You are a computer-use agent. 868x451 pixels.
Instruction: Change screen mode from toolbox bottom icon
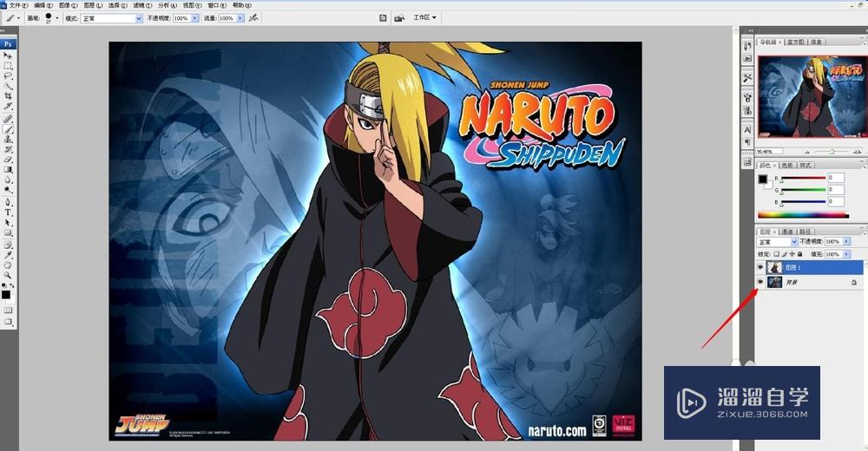coord(7,322)
